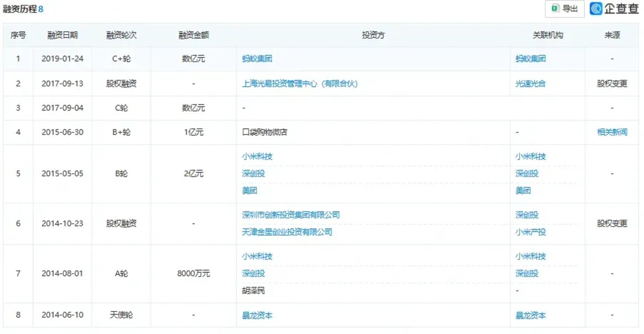Click the 融资日期 column header

pyautogui.click(x=62, y=35)
